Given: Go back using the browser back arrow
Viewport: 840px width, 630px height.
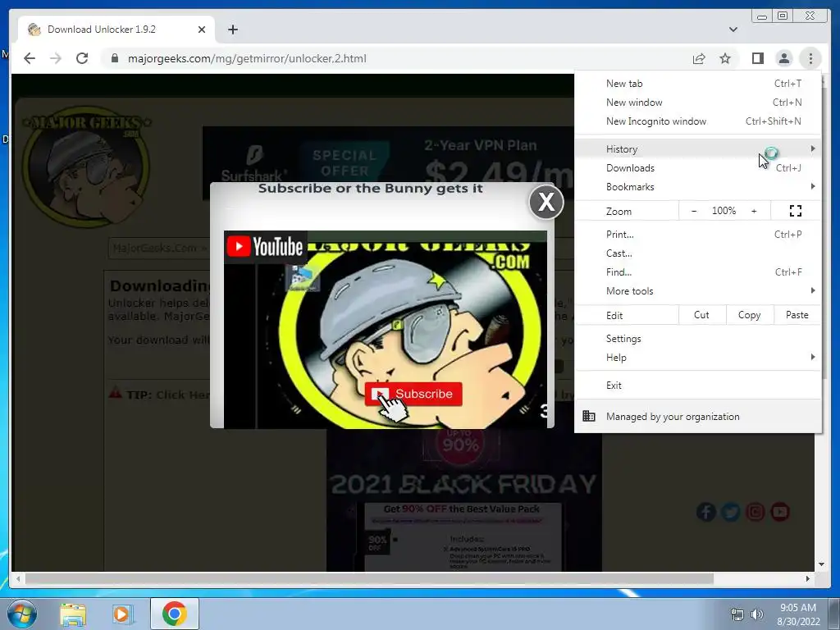Looking at the screenshot, I should click(30, 58).
